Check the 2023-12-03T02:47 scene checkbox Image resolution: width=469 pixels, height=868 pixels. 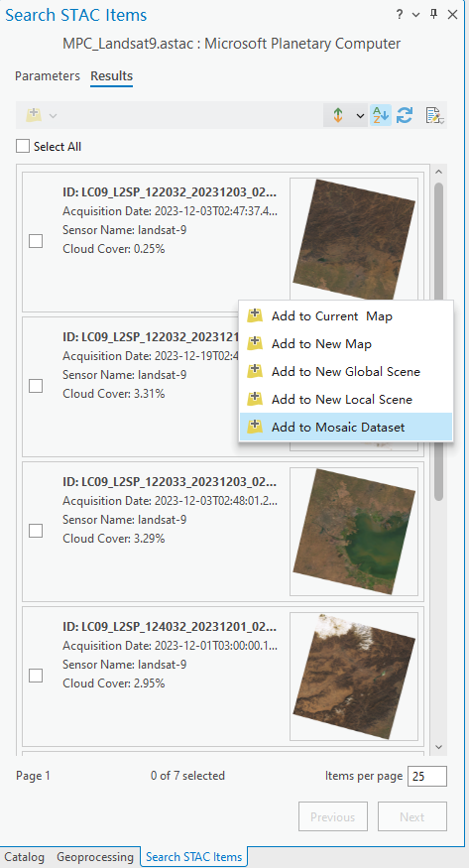36,241
